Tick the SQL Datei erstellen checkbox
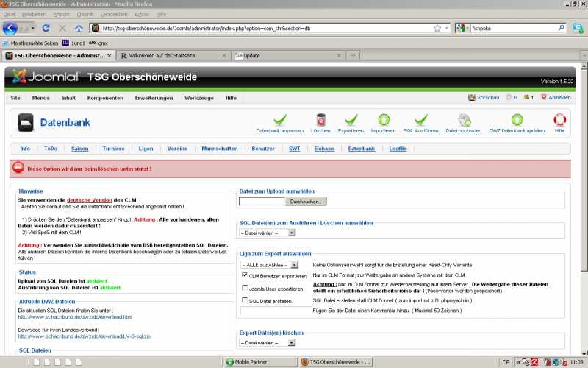The width and height of the screenshot is (588, 368). pyautogui.click(x=244, y=300)
